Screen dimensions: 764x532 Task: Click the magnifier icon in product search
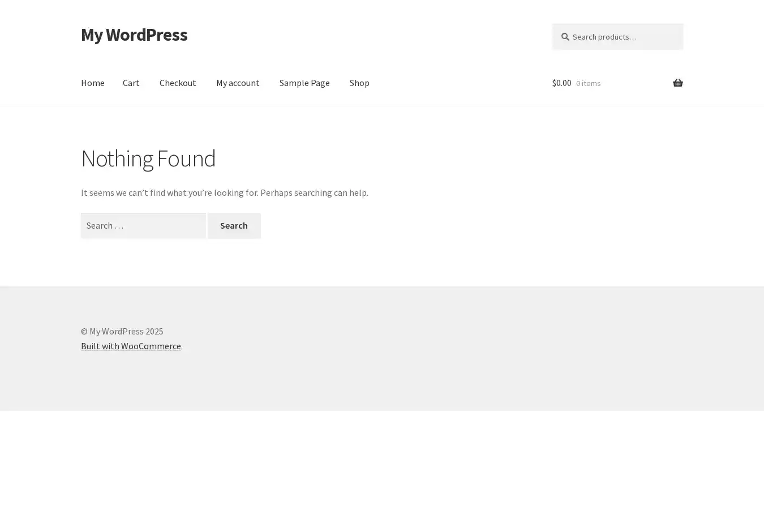point(565,37)
